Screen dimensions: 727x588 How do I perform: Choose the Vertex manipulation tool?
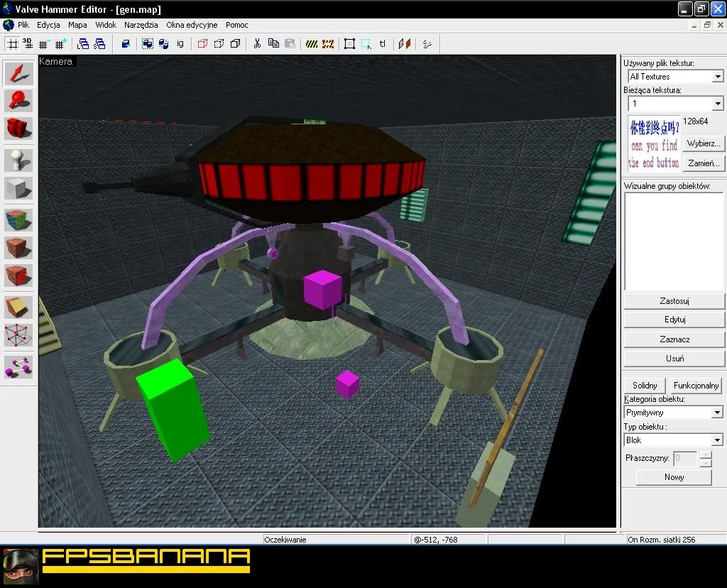[18, 335]
